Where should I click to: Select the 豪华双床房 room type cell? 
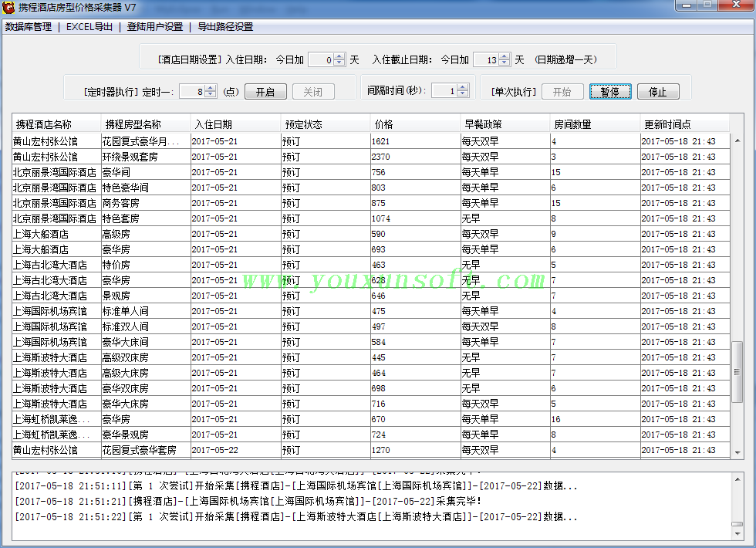(146, 388)
